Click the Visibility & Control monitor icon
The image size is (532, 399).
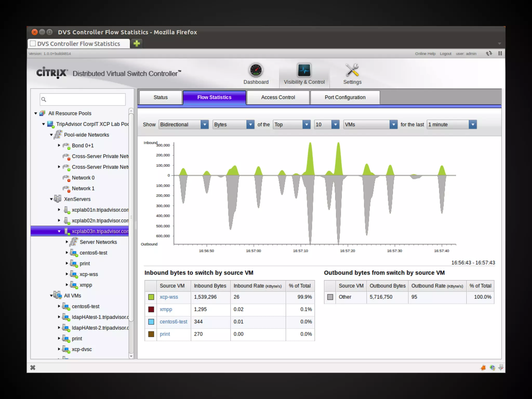pos(304,70)
